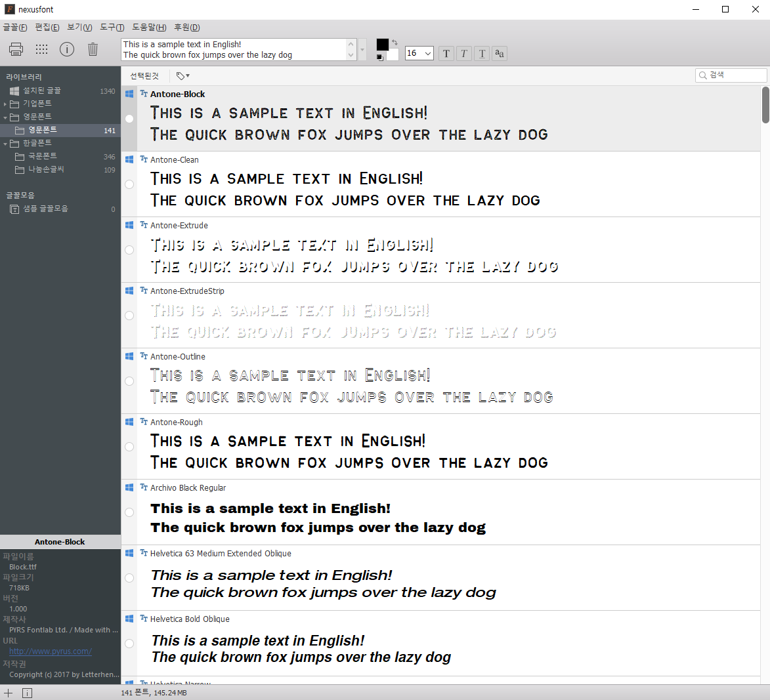Open the 보기(V) menu
This screenshot has height=700, width=770.
pos(79,28)
